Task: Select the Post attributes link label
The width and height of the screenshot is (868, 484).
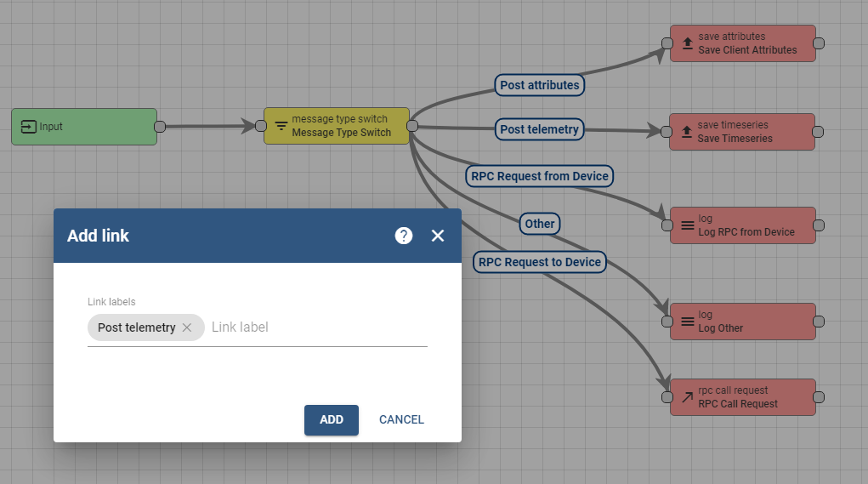Action: pos(540,85)
